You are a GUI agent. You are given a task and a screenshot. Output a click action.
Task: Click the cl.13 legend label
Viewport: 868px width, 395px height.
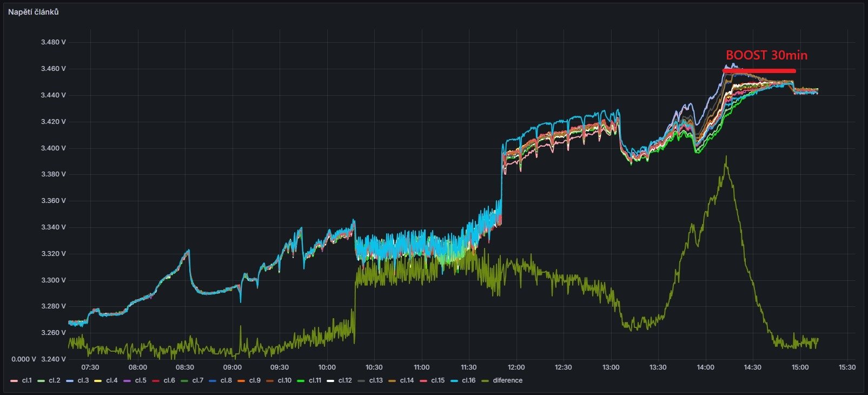tap(376, 380)
